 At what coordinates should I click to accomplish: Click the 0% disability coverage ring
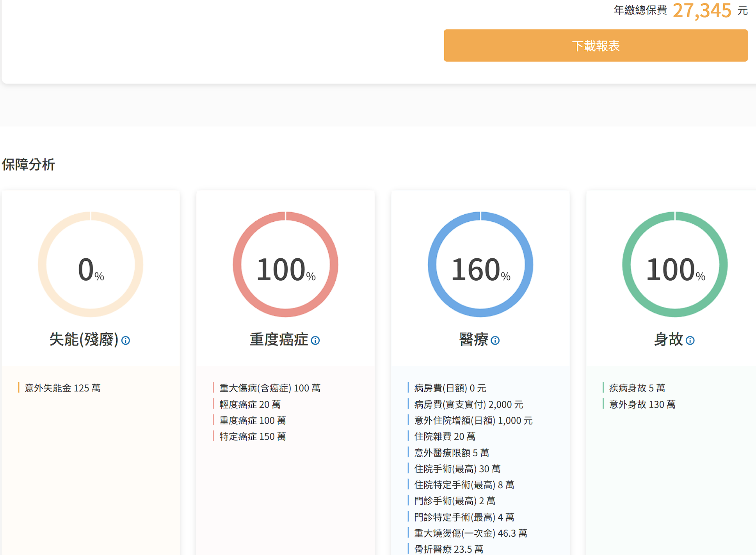coord(91,265)
